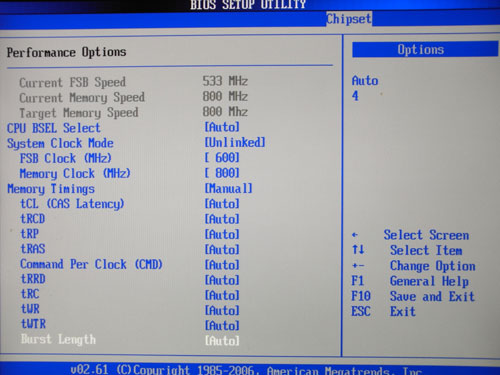Change tRC [Auto] value

[222, 295]
